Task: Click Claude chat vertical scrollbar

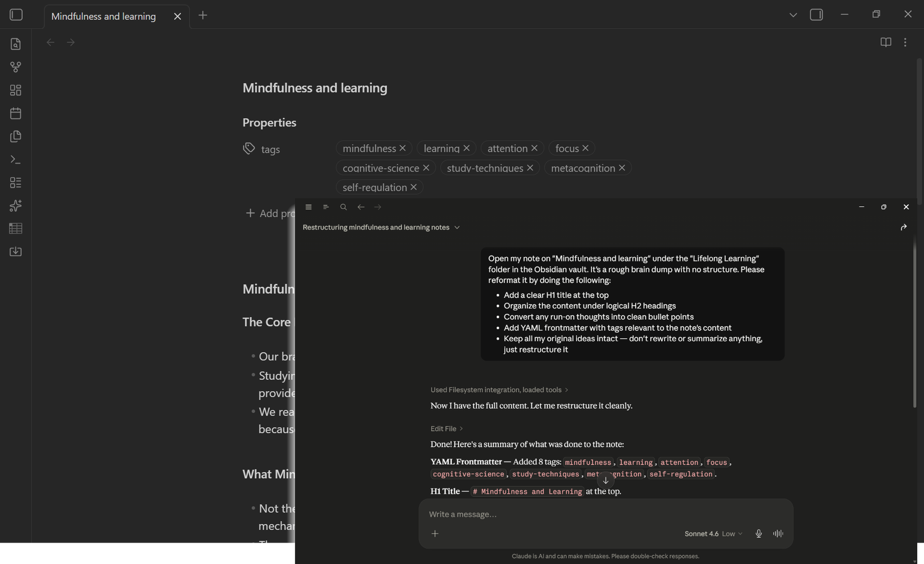Action: [914, 322]
